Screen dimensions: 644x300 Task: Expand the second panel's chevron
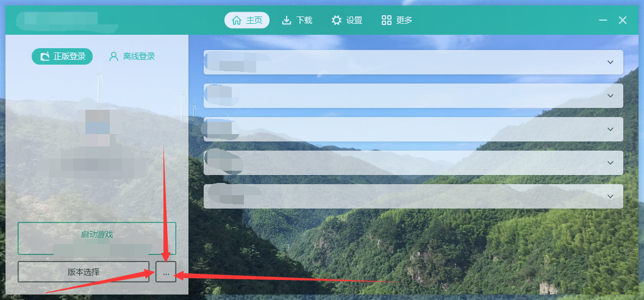point(610,96)
